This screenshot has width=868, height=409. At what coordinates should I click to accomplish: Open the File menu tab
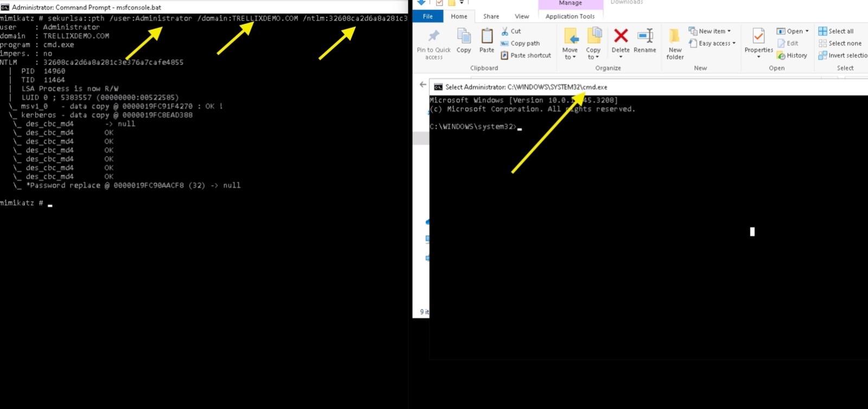427,16
